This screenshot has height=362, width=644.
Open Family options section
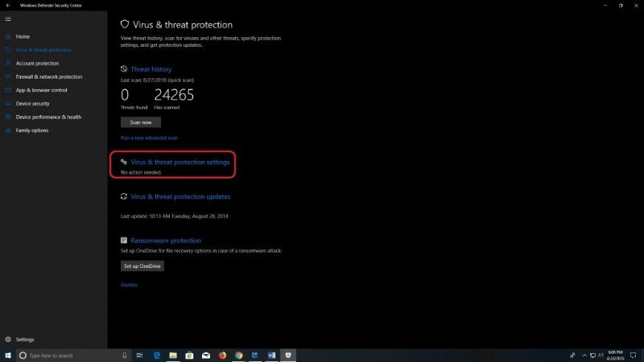[32, 130]
